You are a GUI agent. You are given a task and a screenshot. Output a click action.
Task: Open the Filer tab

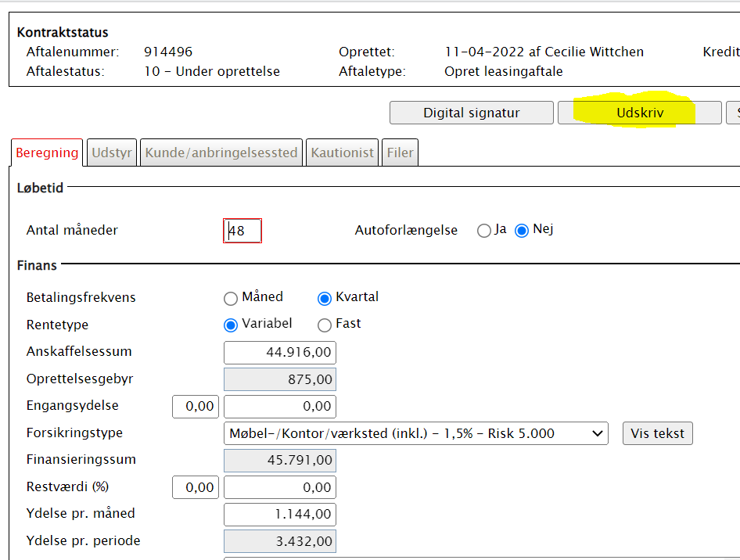tap(400, 153)
